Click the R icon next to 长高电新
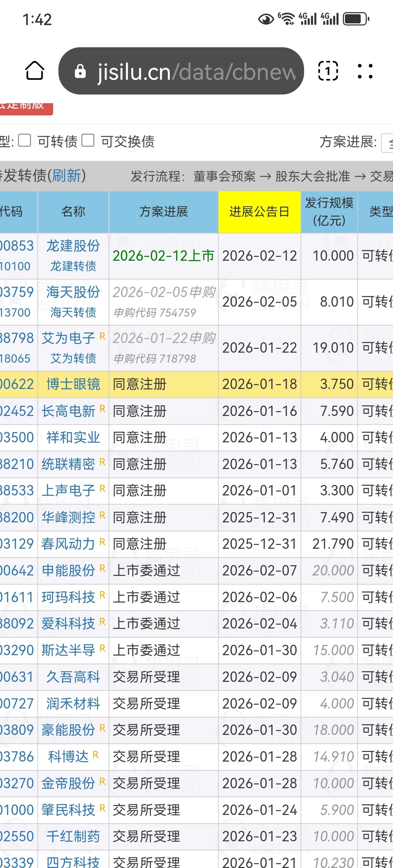The image size is (393, 868). (103, 409)
